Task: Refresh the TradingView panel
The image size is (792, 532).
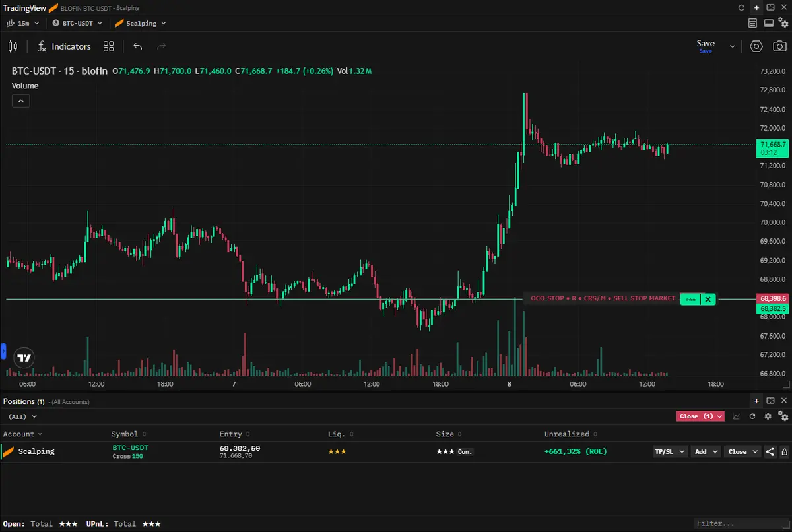Action: point(741,7)
